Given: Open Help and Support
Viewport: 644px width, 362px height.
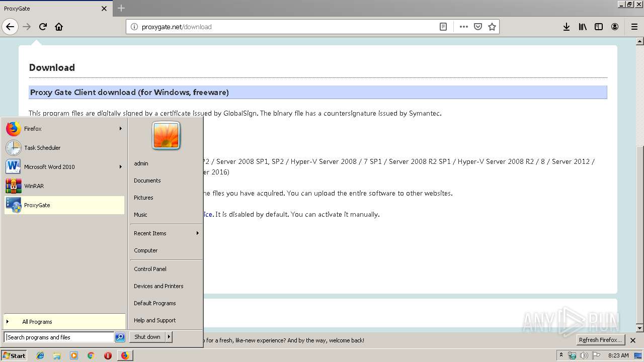Looking at the screenshot, I should pos(166,320).
